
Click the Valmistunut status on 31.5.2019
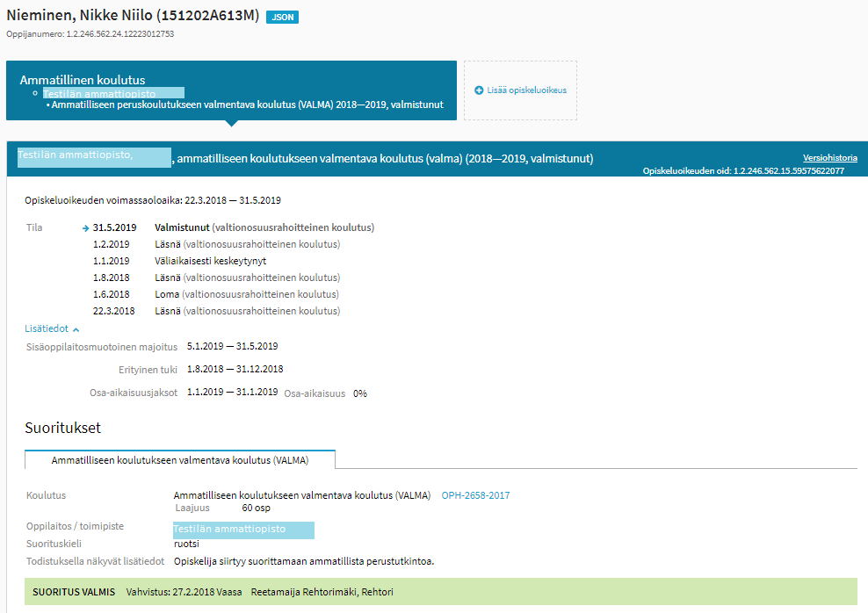click(x=182, y=227)
